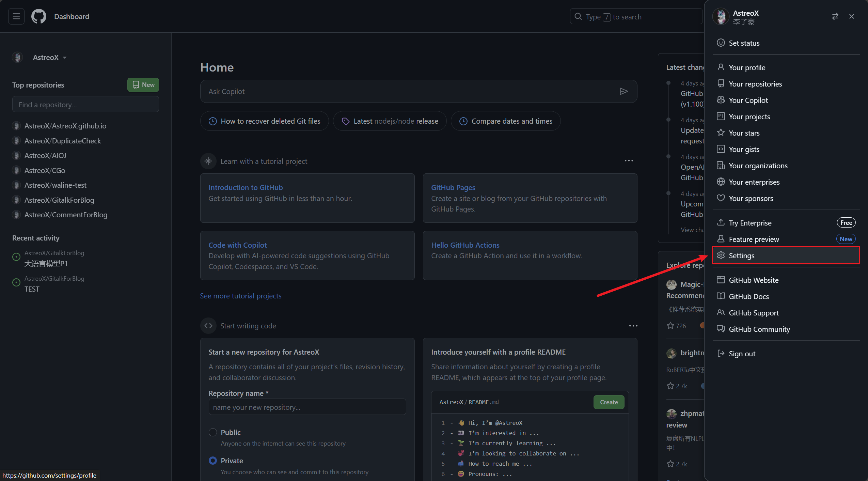Image resolution: width=868 pixels, height=481 pixels.
Task: Click Compare dates and times suggestion
Action: tap(506, 121)
